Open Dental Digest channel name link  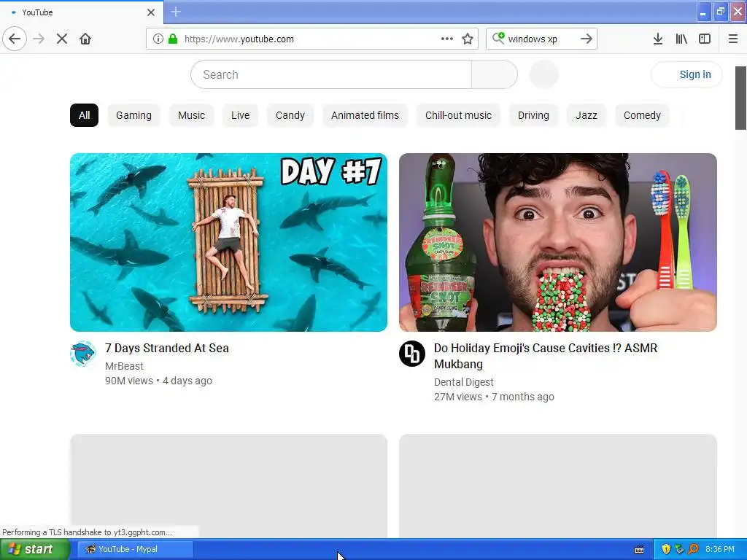coord(463,382)
